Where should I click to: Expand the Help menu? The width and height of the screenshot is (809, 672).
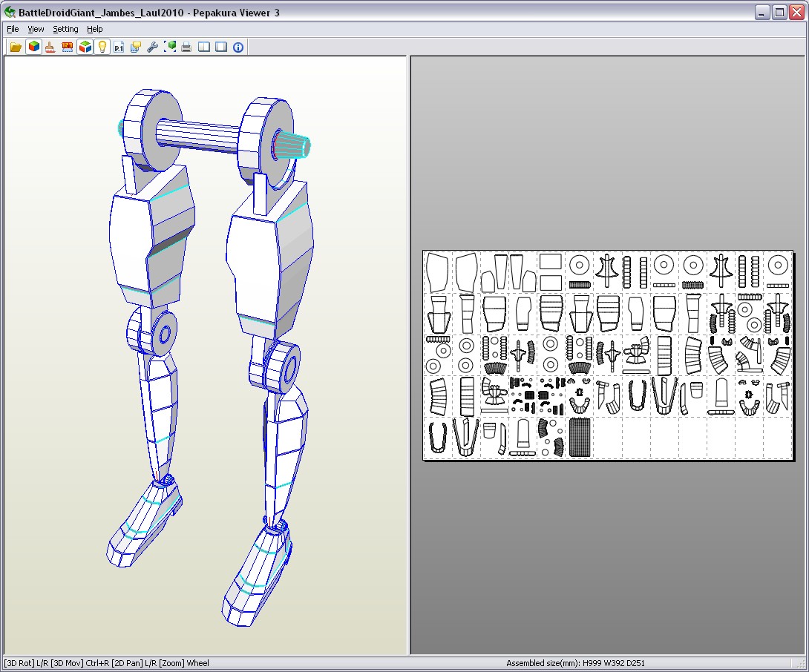click(94, 29)
